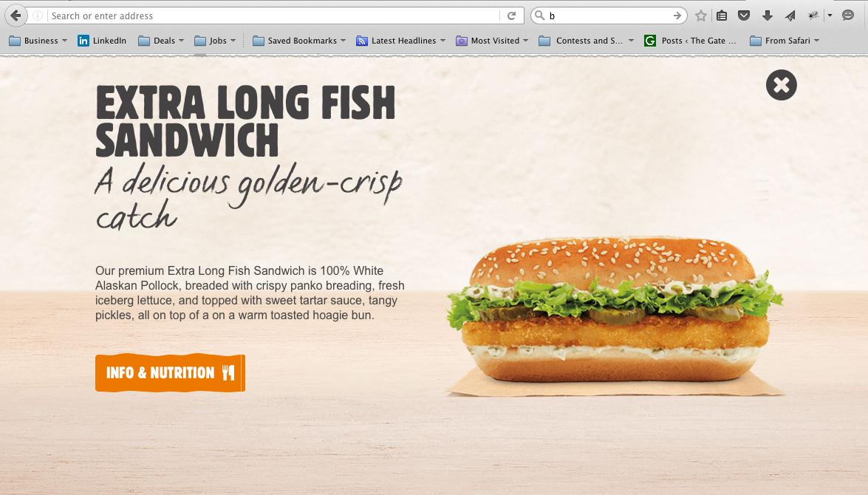Open the Most Visited bookmarks menu
Screen dimensions: 868x495
coord(492,41)
